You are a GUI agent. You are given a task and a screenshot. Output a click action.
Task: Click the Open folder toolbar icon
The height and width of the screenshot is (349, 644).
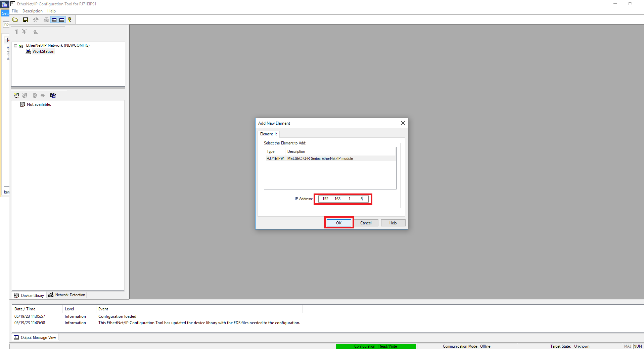[15, 20]
